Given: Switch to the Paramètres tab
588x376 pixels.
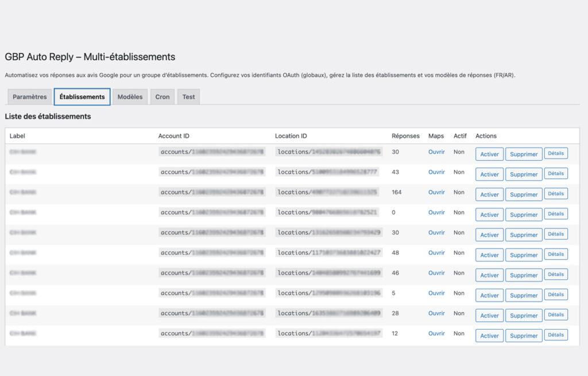Looking at the screenshot, I should (30, 97).
